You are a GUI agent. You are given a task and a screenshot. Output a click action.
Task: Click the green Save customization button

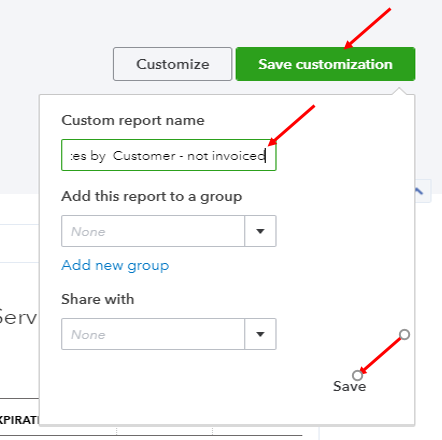pos(325,64)
